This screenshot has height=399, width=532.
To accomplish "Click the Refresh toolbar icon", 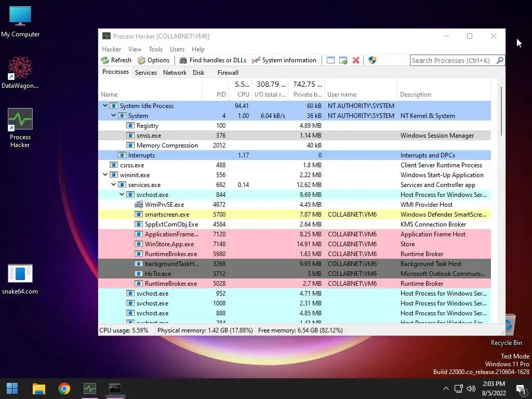I will (x=105, y=60).
